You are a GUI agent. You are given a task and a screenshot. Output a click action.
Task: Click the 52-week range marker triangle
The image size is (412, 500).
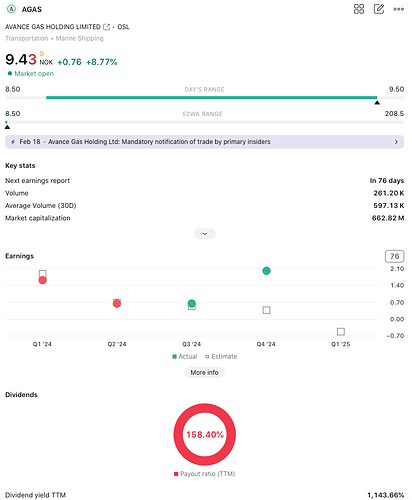(7, 127)
